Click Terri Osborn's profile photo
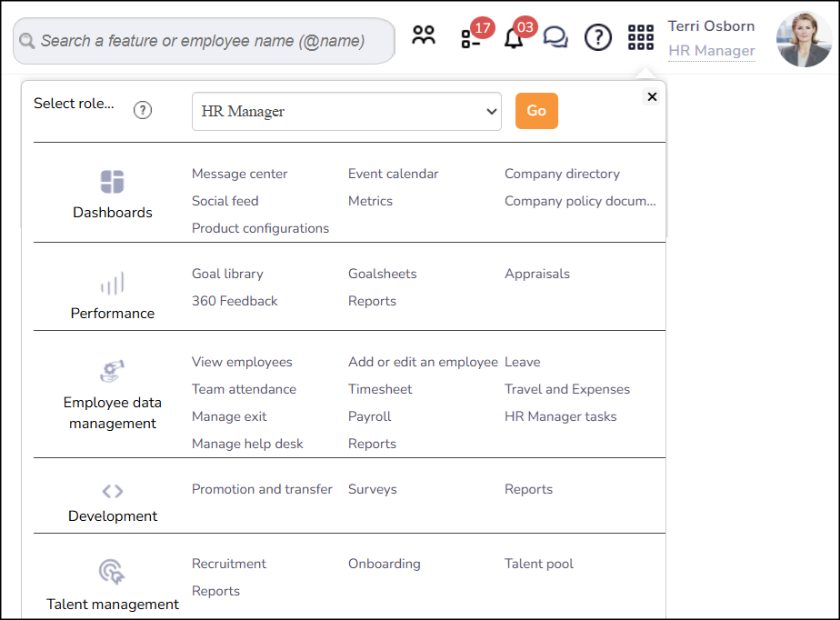 804,38
